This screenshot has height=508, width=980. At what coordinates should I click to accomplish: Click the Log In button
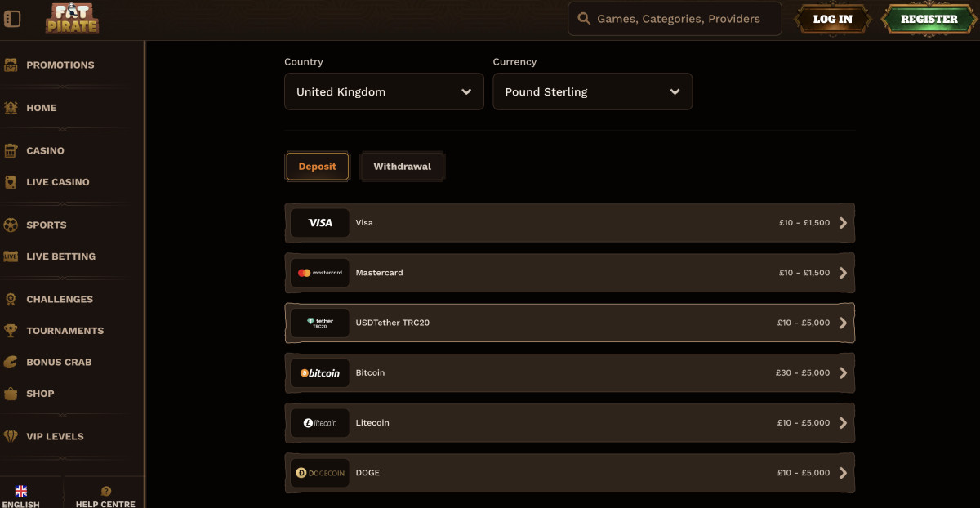point(832,19)
